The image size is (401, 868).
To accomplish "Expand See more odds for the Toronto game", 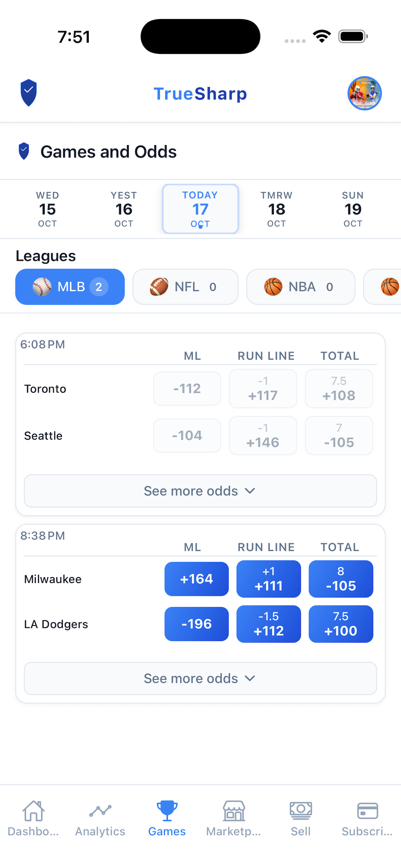I will tap(200, 491).
